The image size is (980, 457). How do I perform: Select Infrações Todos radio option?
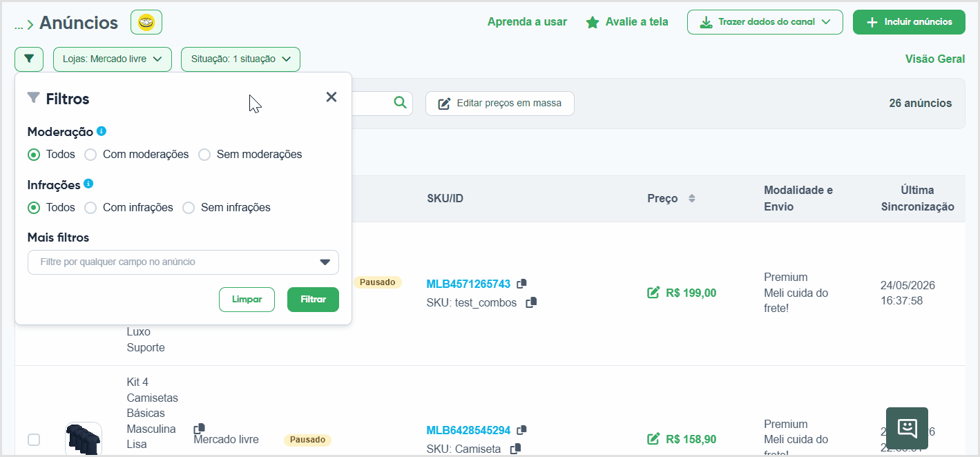click(34, 208)
